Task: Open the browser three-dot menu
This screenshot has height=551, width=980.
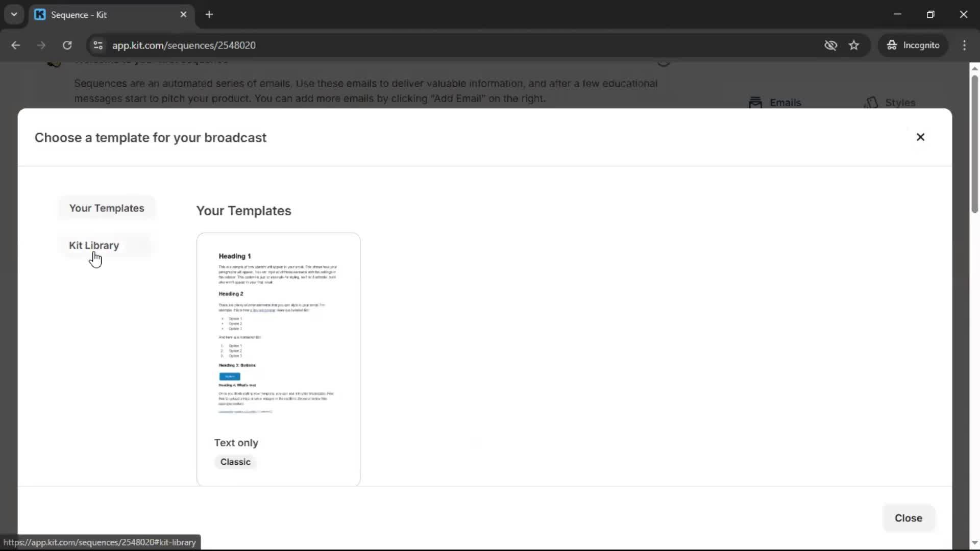Action: (964, 45)
